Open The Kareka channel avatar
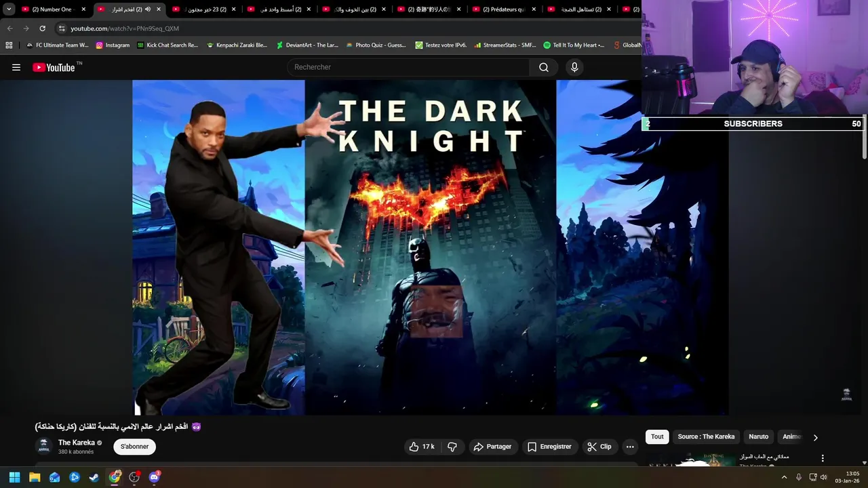This screenshot has height=488, width=868. point(43,446)
